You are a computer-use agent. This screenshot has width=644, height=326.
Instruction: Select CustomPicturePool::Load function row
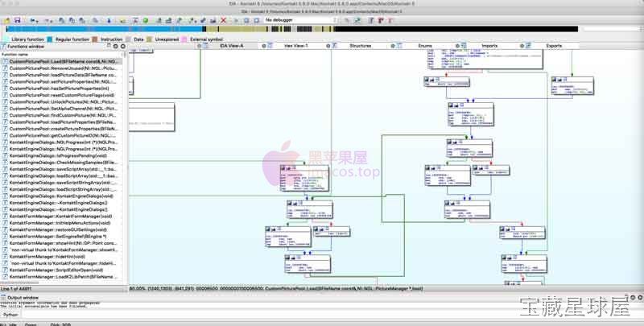click(62, 62)
